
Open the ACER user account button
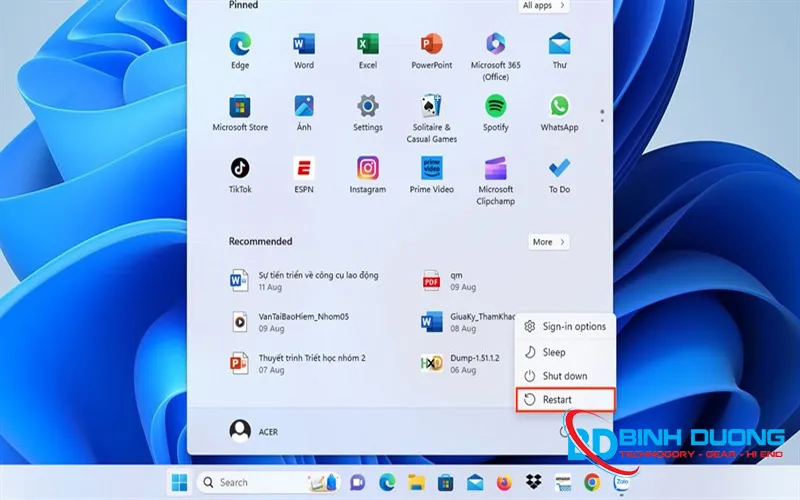(254, 432)
